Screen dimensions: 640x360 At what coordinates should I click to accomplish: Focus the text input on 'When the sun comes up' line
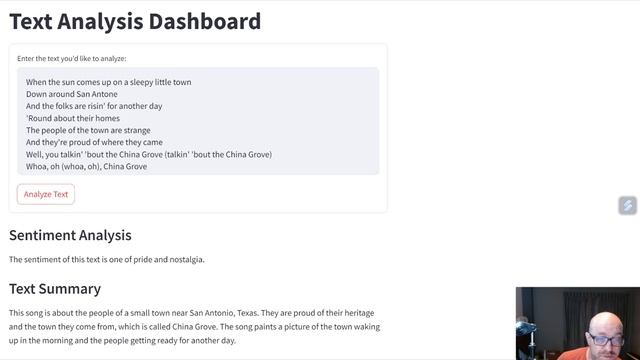(109, 82)
